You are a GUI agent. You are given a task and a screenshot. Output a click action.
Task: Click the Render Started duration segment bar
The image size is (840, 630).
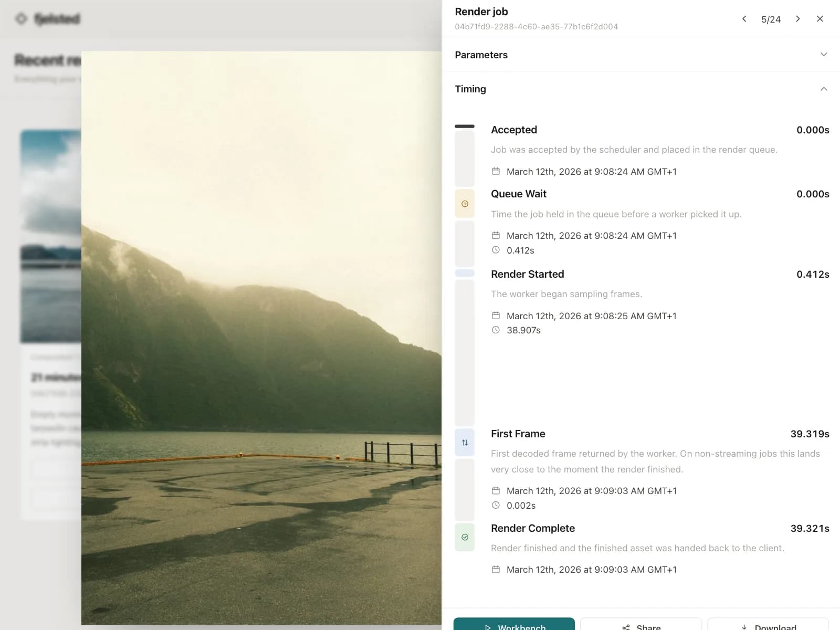(x=465, y=352)
